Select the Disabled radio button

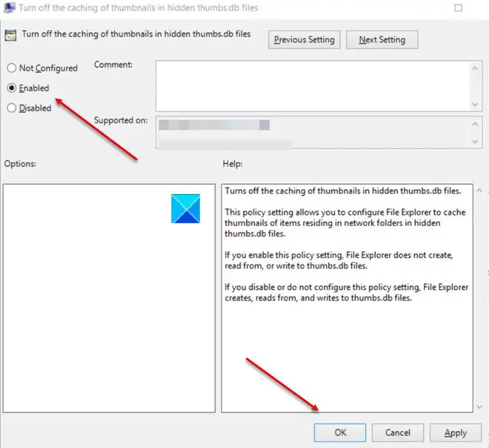[x=12, y=107]
